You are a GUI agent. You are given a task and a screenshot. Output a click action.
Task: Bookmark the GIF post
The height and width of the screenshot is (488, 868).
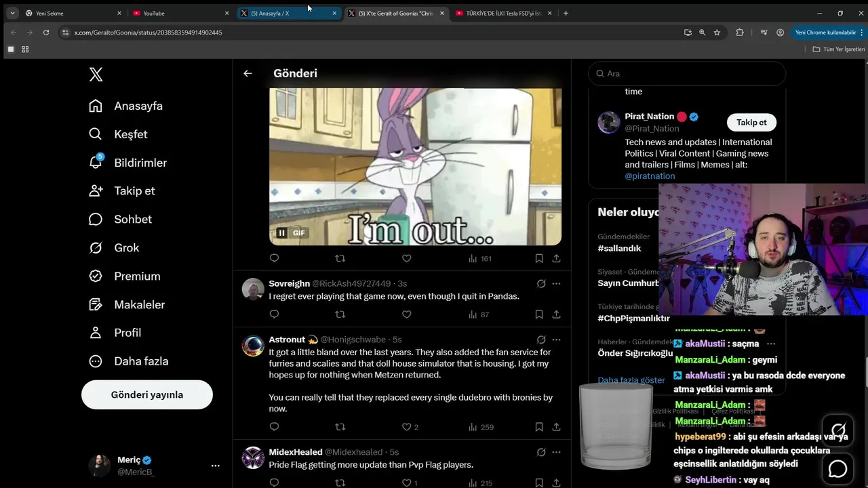539,258
